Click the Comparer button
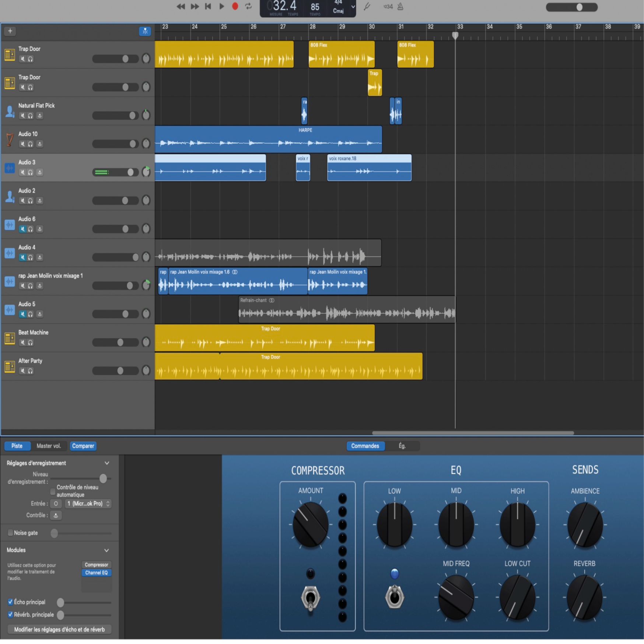 tap(83, 446)
